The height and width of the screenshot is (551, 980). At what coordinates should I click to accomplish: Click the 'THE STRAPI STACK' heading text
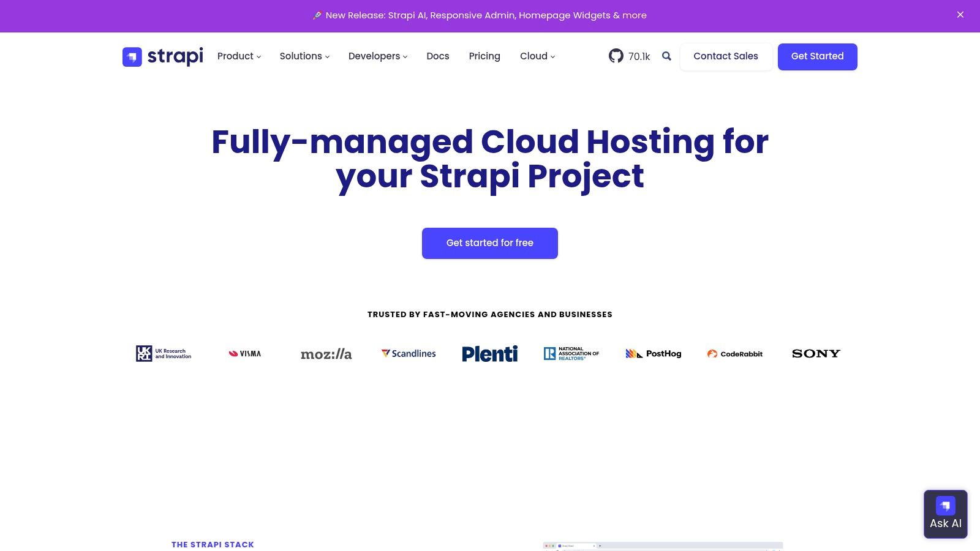pos(213,544)
